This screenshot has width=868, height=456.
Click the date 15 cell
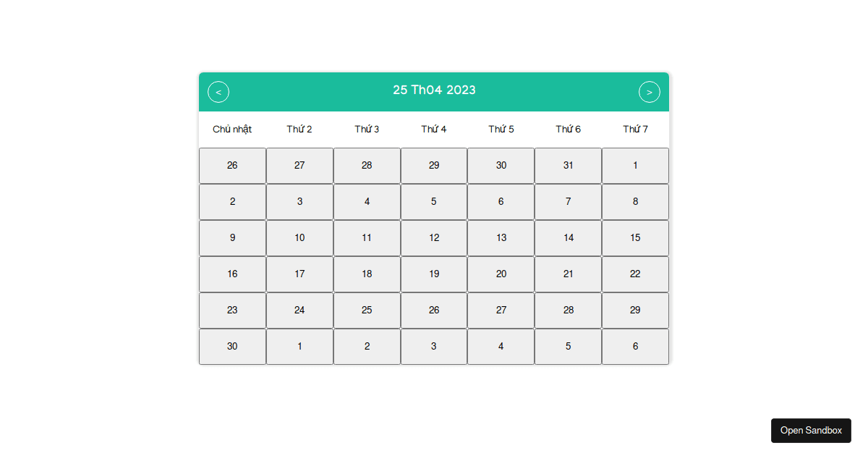click(x=635, y=237)
